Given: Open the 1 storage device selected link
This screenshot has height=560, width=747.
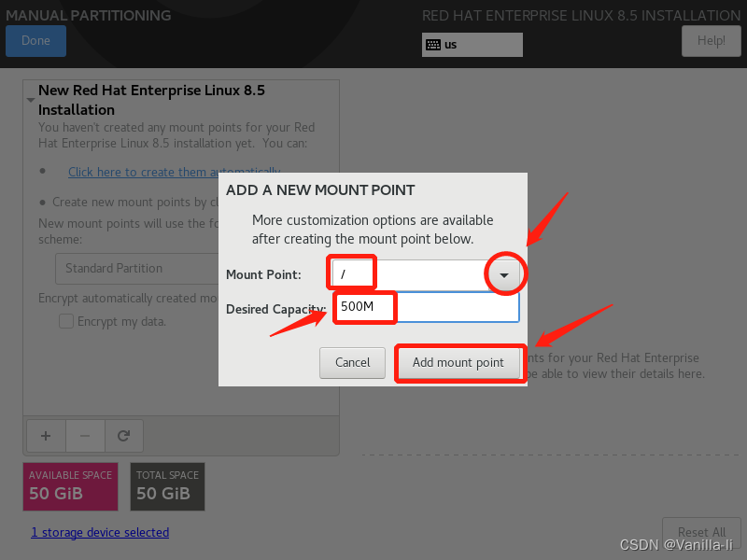Looking at the screenshot, I should point(100,532).
